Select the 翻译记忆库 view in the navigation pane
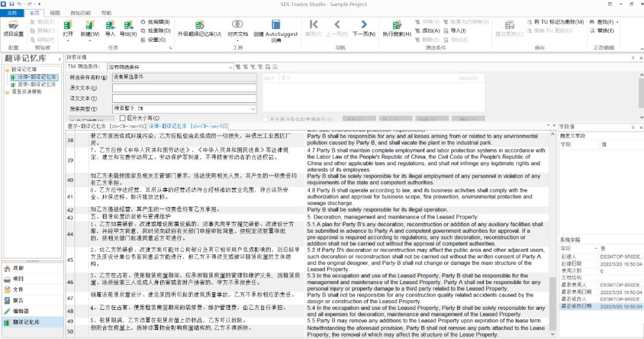This screenshot has height=339, width=644. point(32,322)
